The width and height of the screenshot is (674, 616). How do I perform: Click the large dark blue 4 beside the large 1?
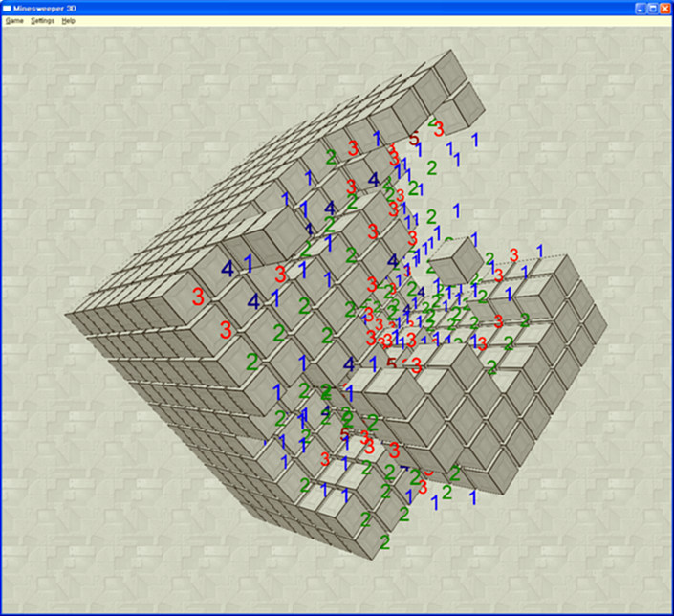(228, 269)
